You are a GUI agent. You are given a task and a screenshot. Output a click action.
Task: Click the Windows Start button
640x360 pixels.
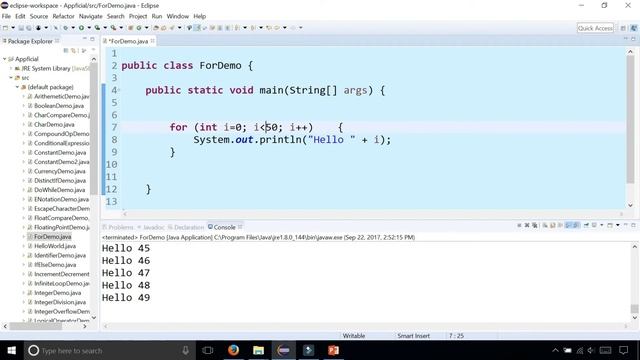tap(11, 350)
